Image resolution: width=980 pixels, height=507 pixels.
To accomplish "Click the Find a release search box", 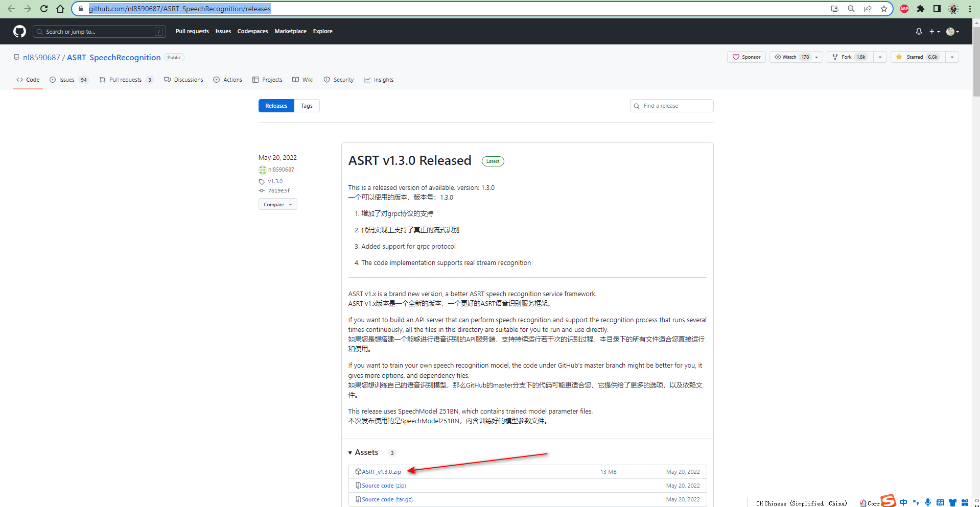I will [671, 106].
